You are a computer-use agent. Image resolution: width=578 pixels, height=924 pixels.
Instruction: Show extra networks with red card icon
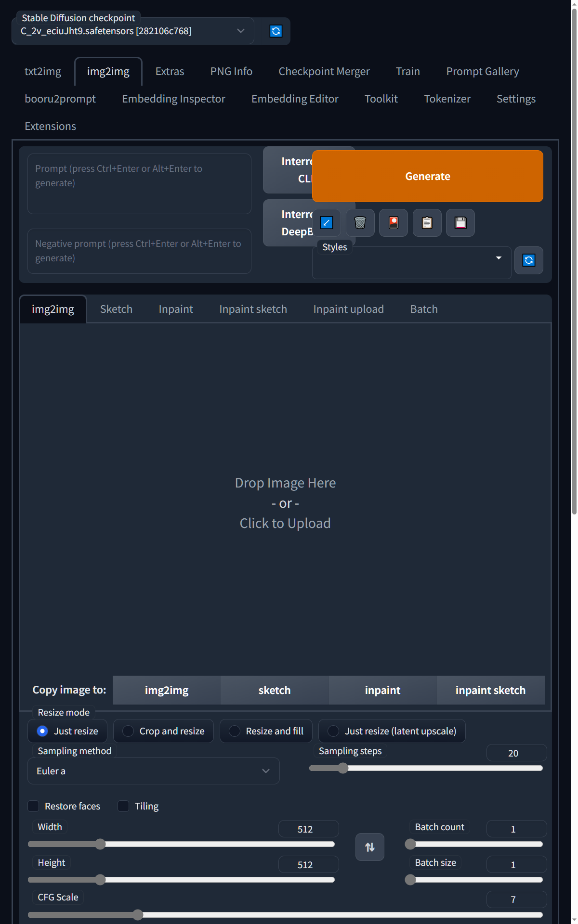tap(394, 223)
